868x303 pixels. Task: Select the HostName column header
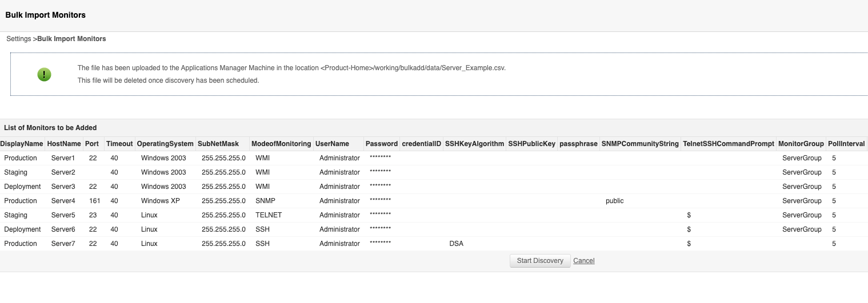[64, 144]
